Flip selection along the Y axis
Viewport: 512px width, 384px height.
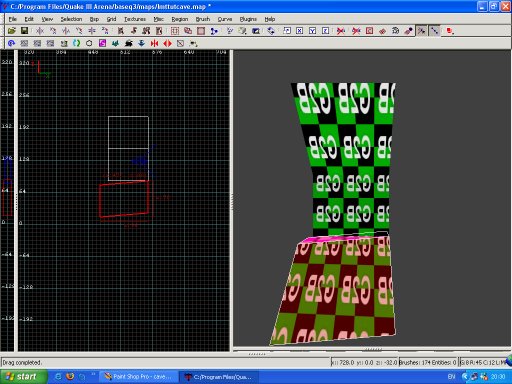pos(66,31)
